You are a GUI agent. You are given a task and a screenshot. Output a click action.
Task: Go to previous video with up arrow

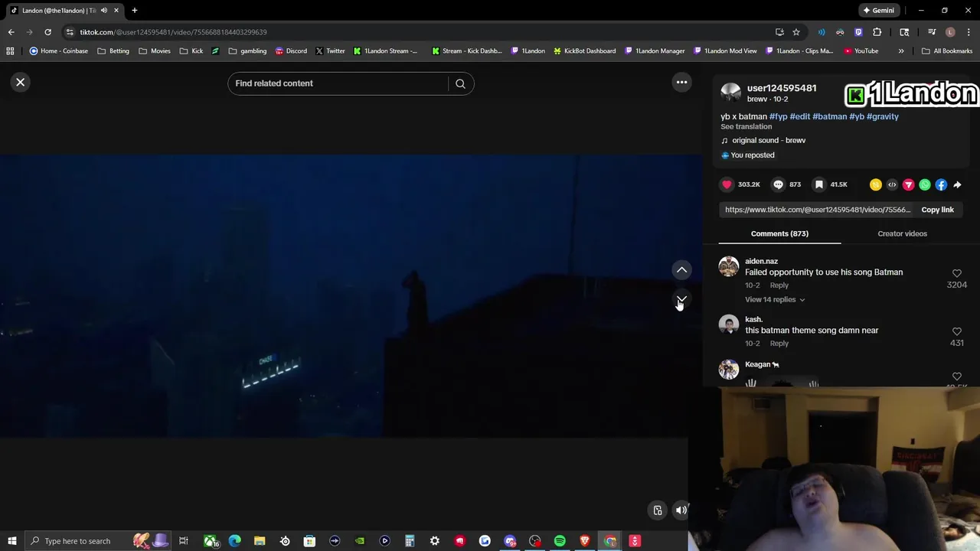pos(681,269)
